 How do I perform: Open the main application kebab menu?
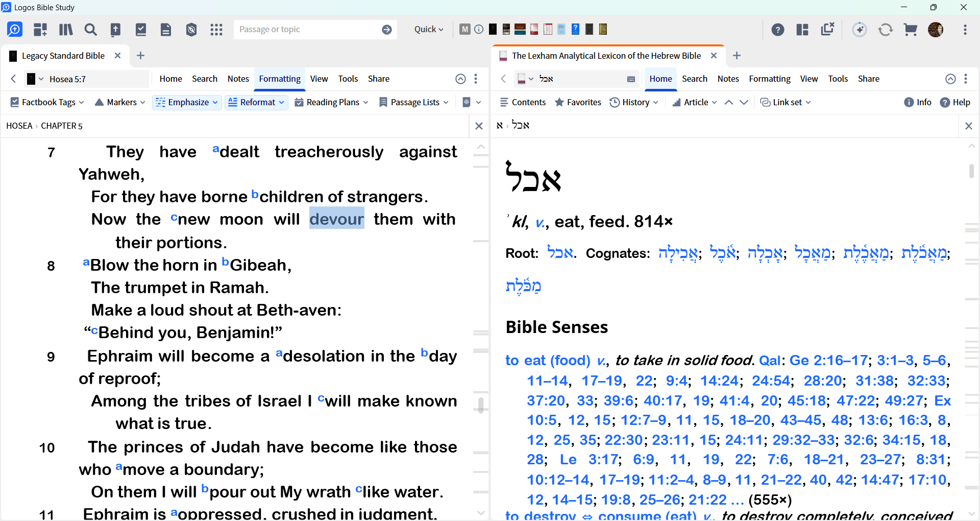(x=965, y=30)
